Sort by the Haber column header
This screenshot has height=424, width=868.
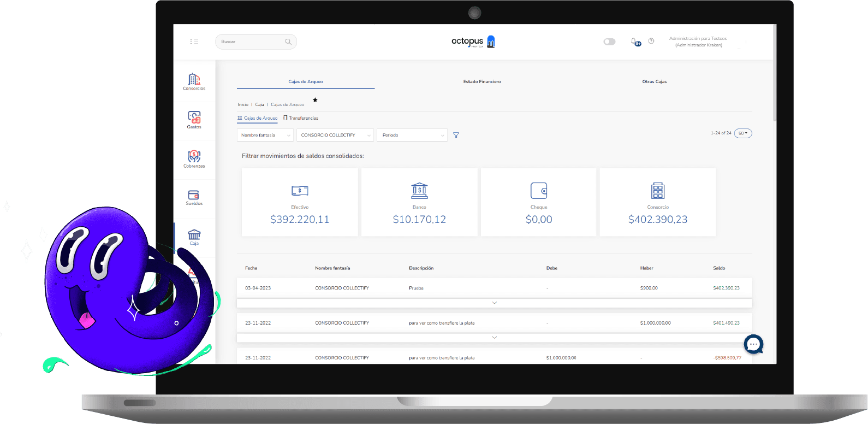point(647,268)
